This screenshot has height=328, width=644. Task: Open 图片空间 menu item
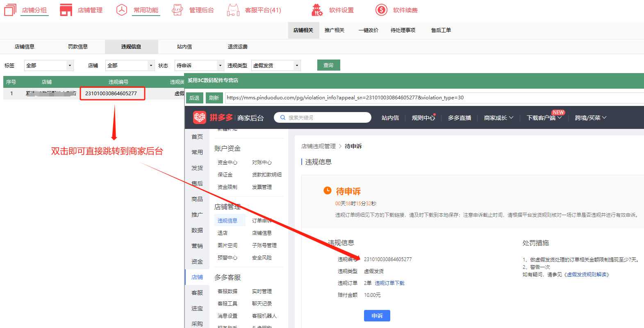click(228, 245)
